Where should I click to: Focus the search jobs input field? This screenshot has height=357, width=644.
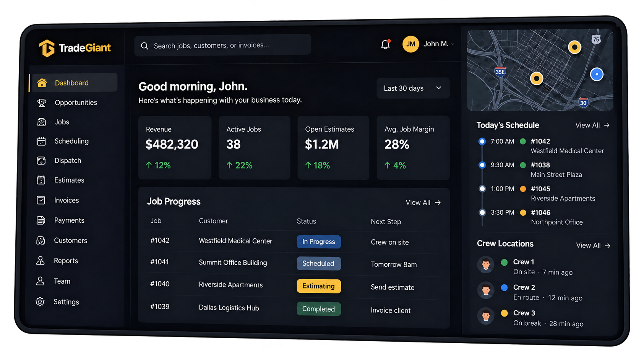coord(222,45)
